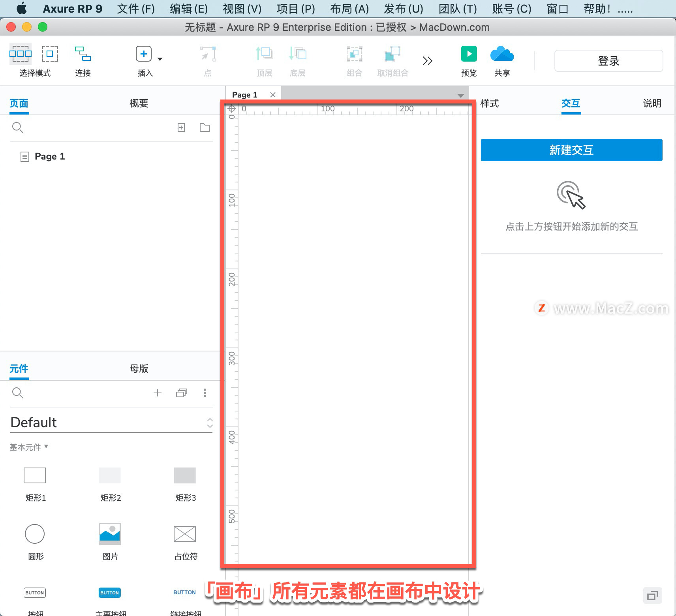Switch to the 页面 pages tab
The width and height of the screenshot is (676, 616).
tap(19, 103)
